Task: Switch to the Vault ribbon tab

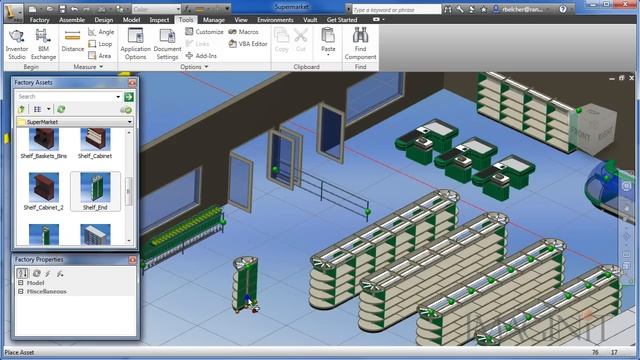Action: click(x=310, y=20)
